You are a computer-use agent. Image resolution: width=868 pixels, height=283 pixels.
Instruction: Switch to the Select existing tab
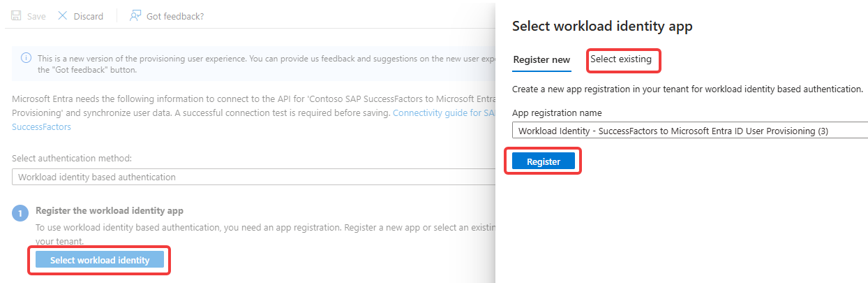coord(621,59)
